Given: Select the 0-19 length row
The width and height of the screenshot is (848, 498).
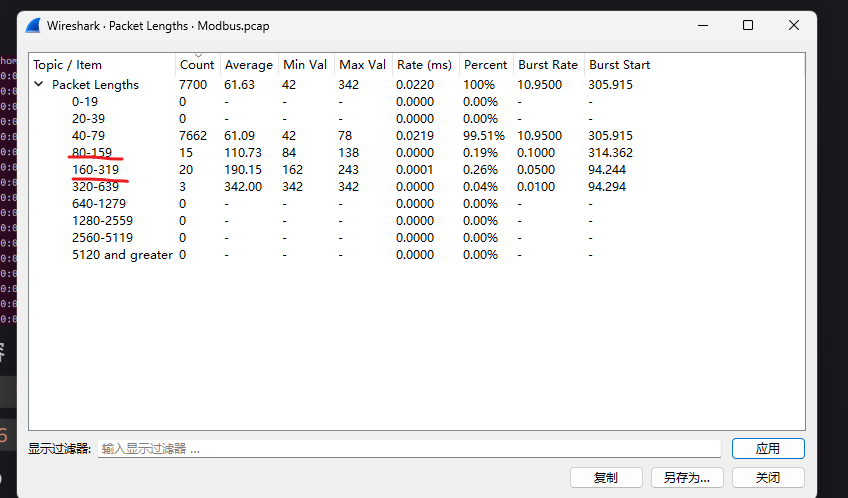Looking at the screenshot, I should [416, 102].
